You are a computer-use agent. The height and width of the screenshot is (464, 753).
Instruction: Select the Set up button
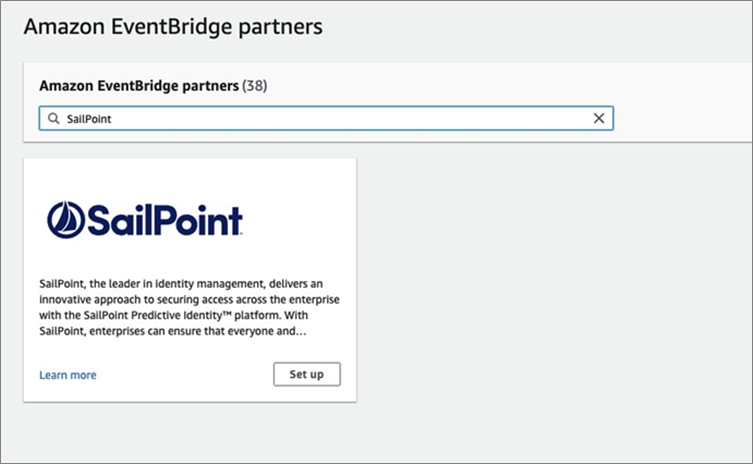tap(307, 374)
